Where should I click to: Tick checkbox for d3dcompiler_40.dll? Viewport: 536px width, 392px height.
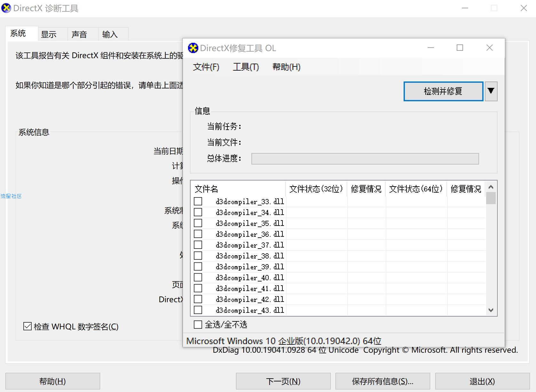(198, 277)
